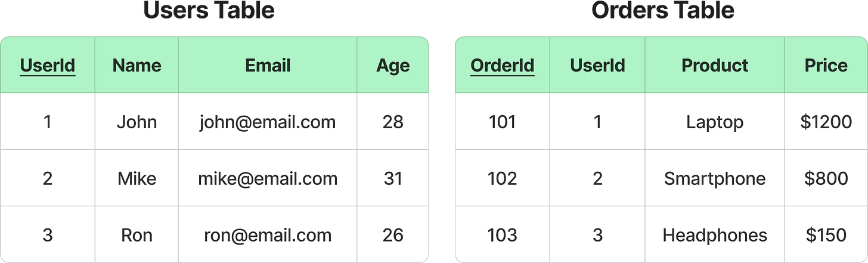Viewport: 868px width, 263px height.
Task: Click the Smartphone product cell
Action: (x=715, y=179)
